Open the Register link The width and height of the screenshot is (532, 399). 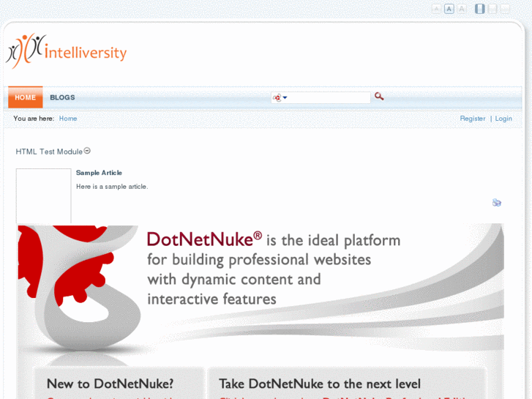[x=472, y=119]
